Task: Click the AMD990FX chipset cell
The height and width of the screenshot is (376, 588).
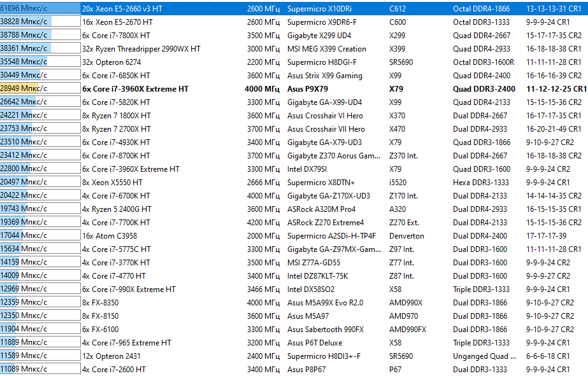Action: 408,330
